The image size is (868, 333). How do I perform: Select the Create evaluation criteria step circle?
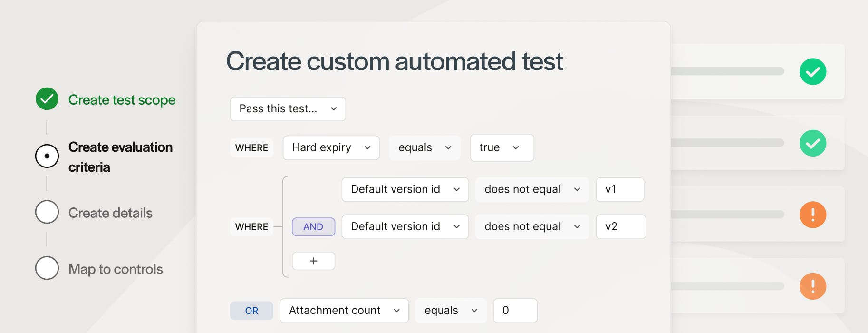tap(47, 156)
